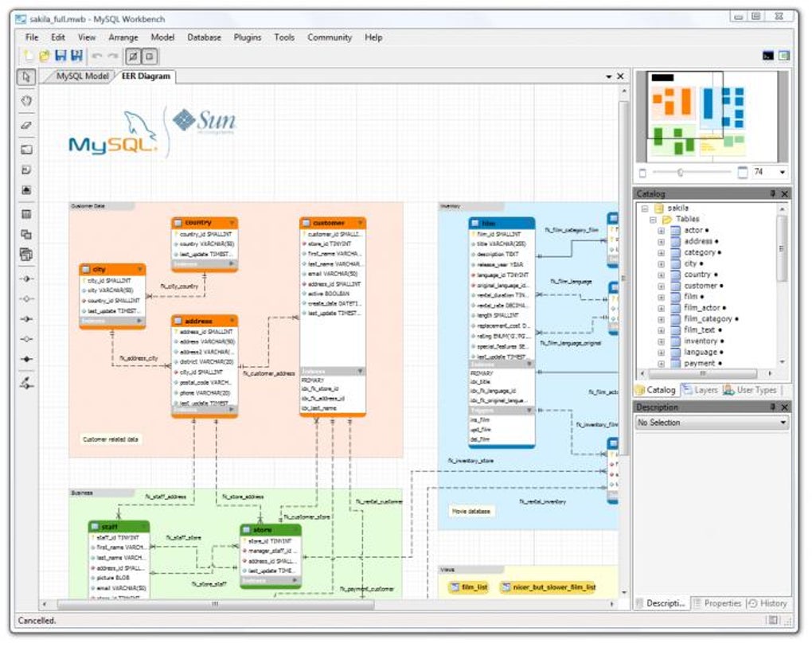Collapse the Tables folder node
This screenshot has height=647, width=812.
coord(653,220)
